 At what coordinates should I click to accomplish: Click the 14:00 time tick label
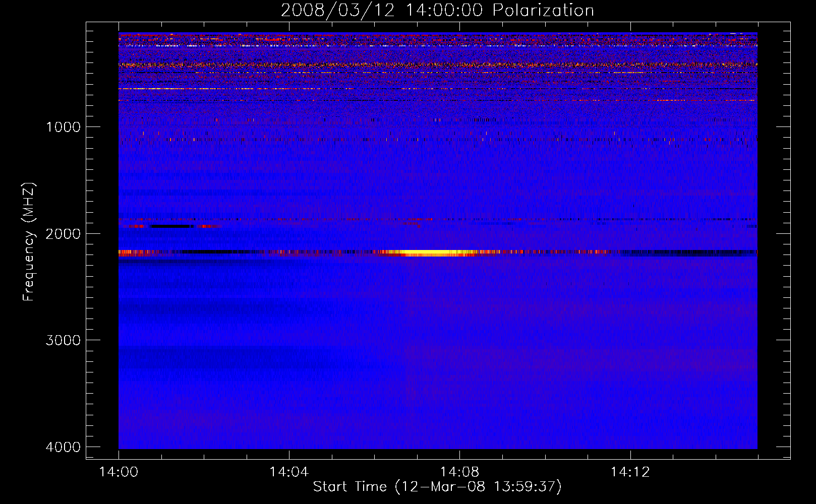(119, 472)
